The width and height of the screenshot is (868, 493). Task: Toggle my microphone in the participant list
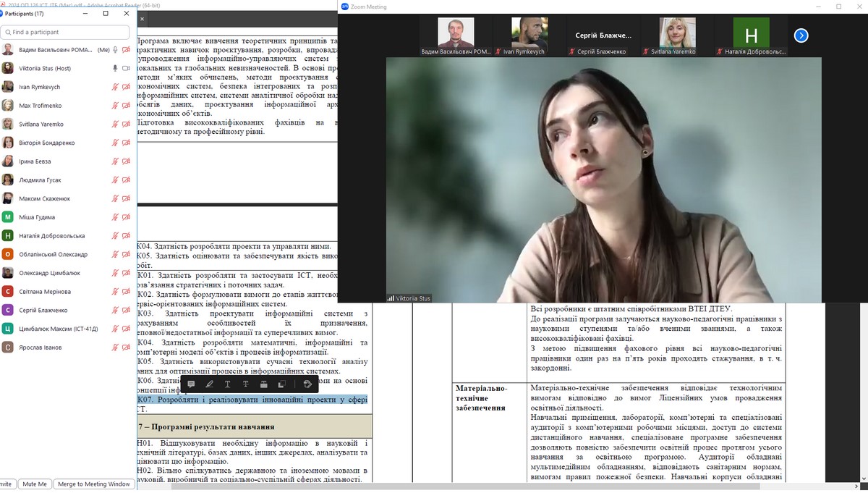point(114,50)
